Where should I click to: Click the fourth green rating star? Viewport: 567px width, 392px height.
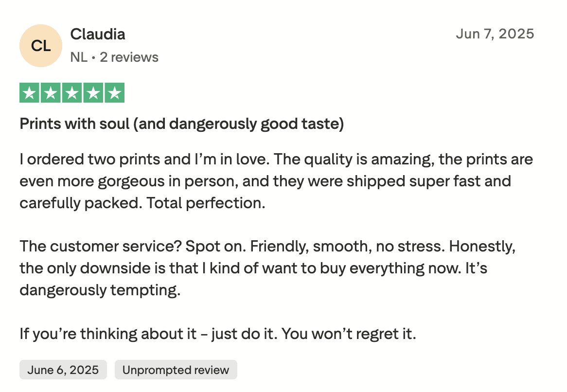click(93, 93)
